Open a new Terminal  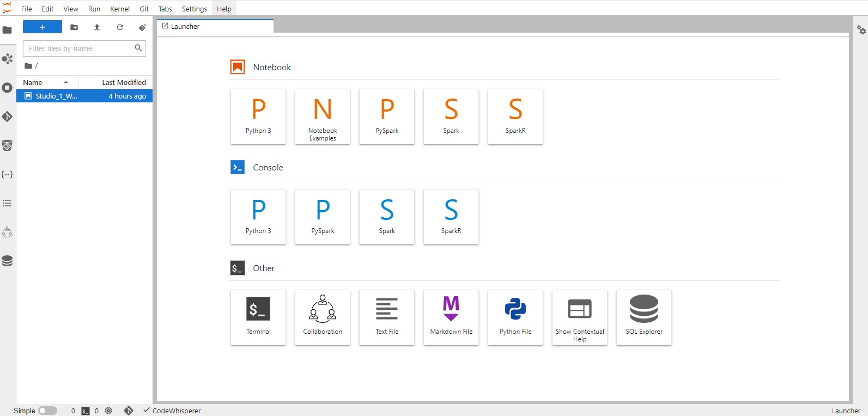(x=258, y=317)
